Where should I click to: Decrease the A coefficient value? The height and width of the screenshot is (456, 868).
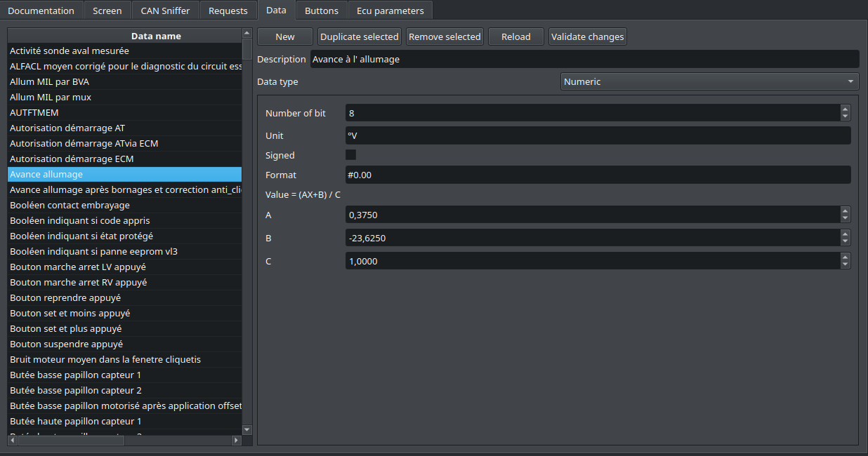tap(844, 218)
